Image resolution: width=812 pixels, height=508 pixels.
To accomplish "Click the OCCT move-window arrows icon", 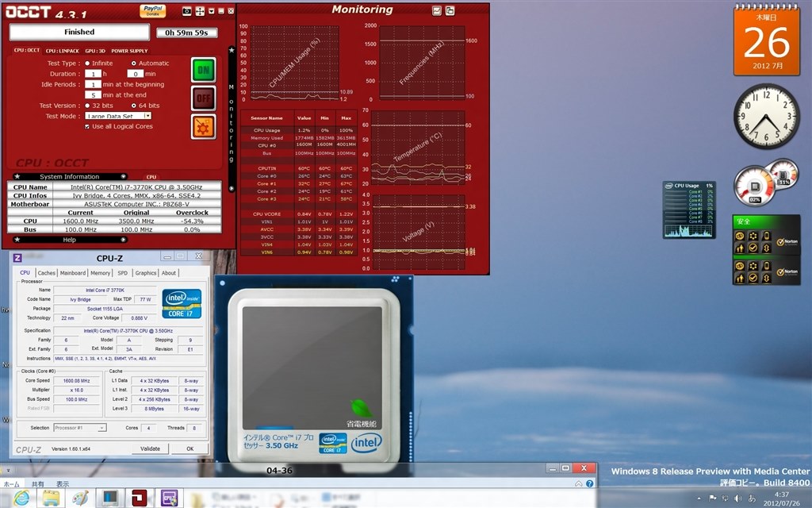I will (x=200, y=11).
